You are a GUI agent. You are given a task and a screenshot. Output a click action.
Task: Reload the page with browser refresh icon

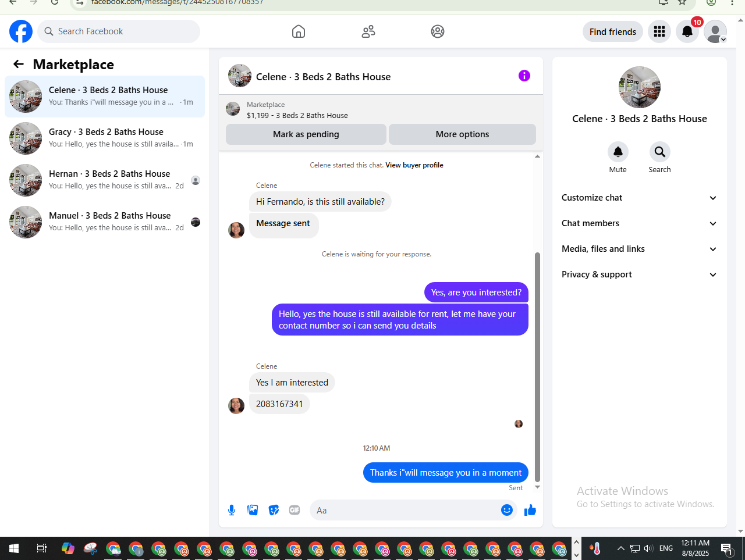coord(54,2)
